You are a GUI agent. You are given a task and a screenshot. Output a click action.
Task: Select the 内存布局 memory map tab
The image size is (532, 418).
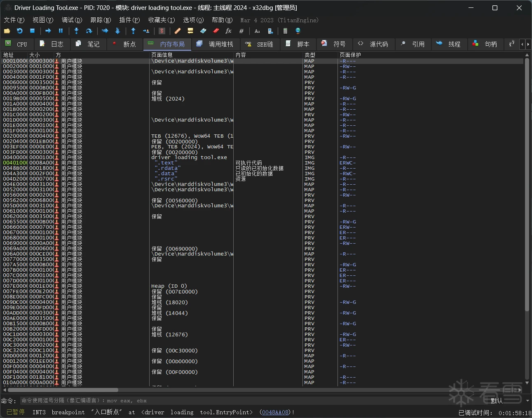tap(167, 44)
